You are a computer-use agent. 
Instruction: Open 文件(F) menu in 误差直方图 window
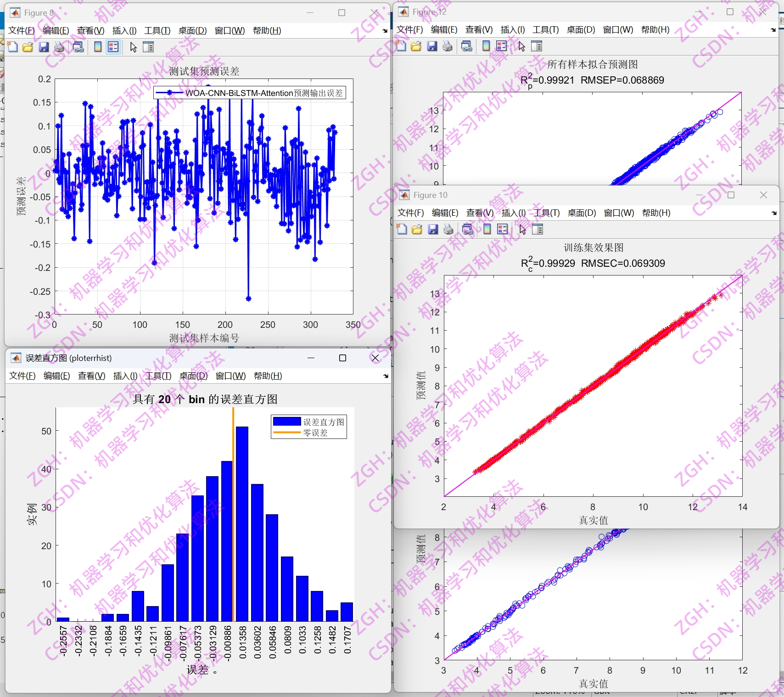point(22,376)
